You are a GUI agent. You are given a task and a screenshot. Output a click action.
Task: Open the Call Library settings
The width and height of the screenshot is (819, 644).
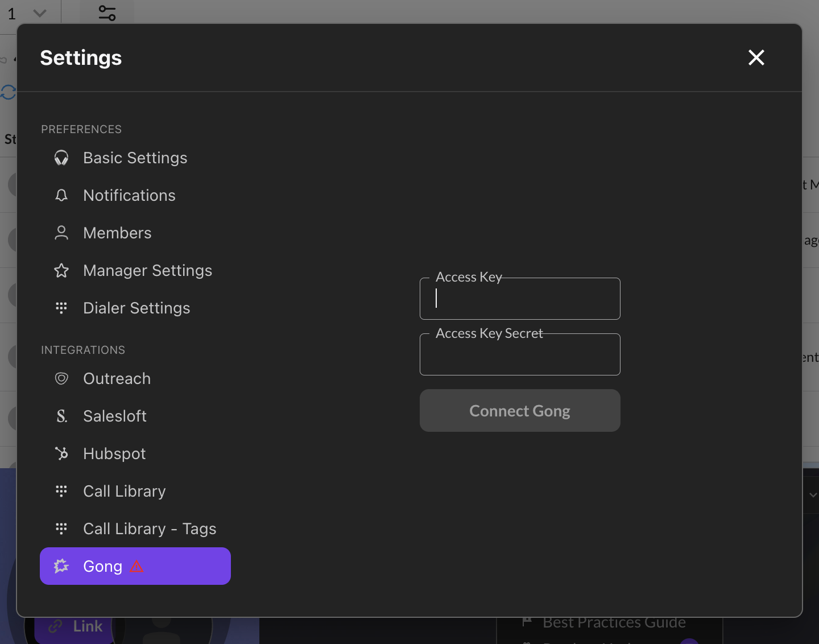(135, 491)
